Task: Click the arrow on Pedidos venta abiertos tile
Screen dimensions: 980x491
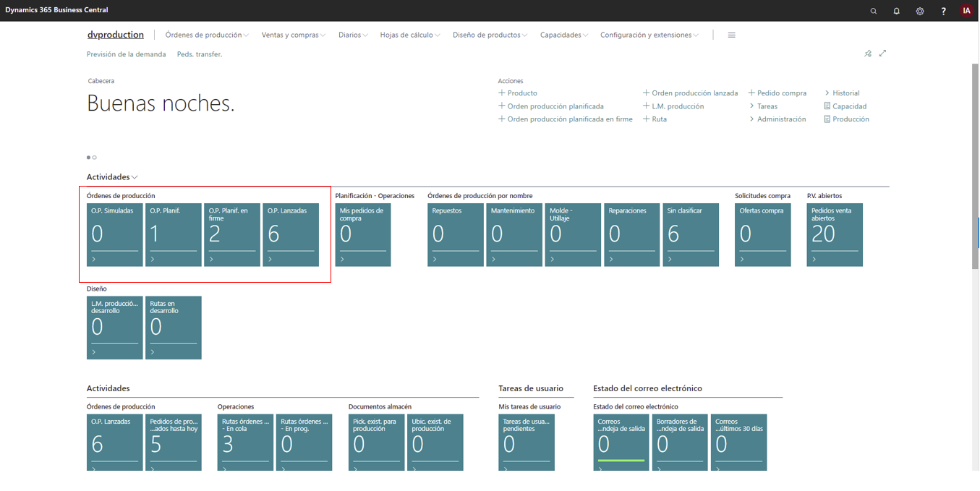Action: 814,259
